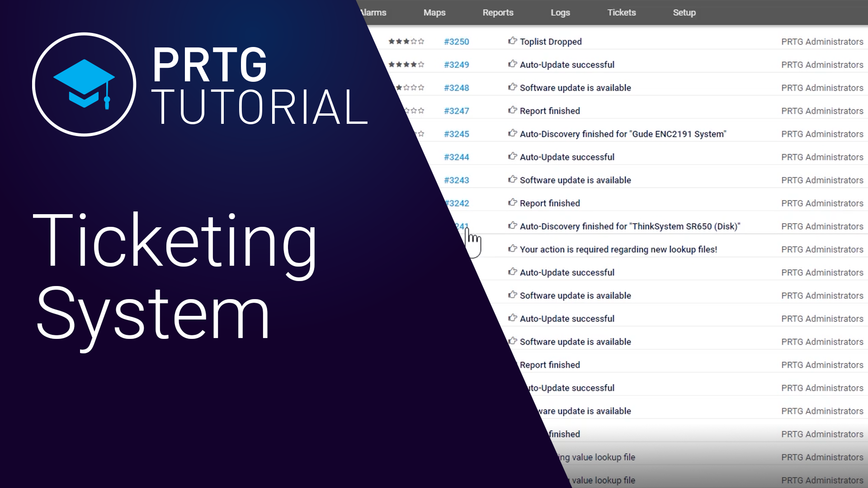Click the thumbs-up icon beside Toplist Dropped

point(513,41)
